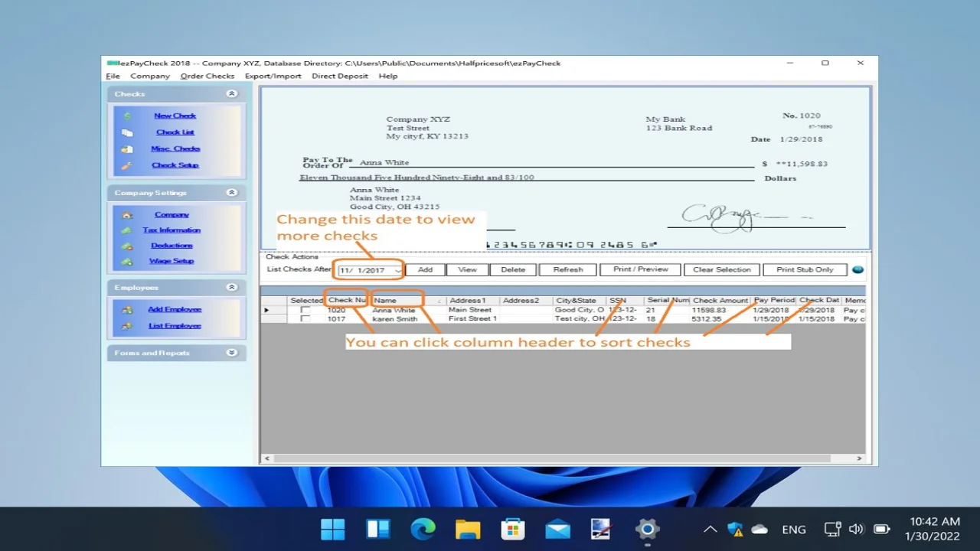Open the File menu
The height and width of the screenshot is (551, 980).
(x=113, y=76)
